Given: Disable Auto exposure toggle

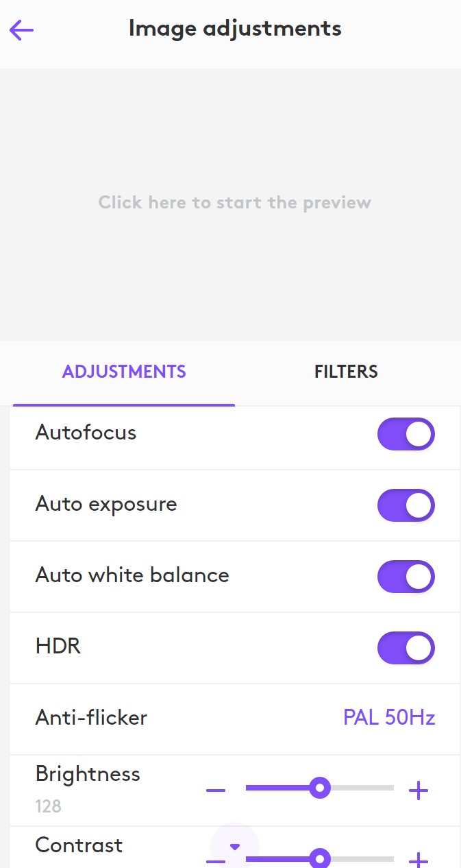Looking at the screenshot, I should (406, 505).
